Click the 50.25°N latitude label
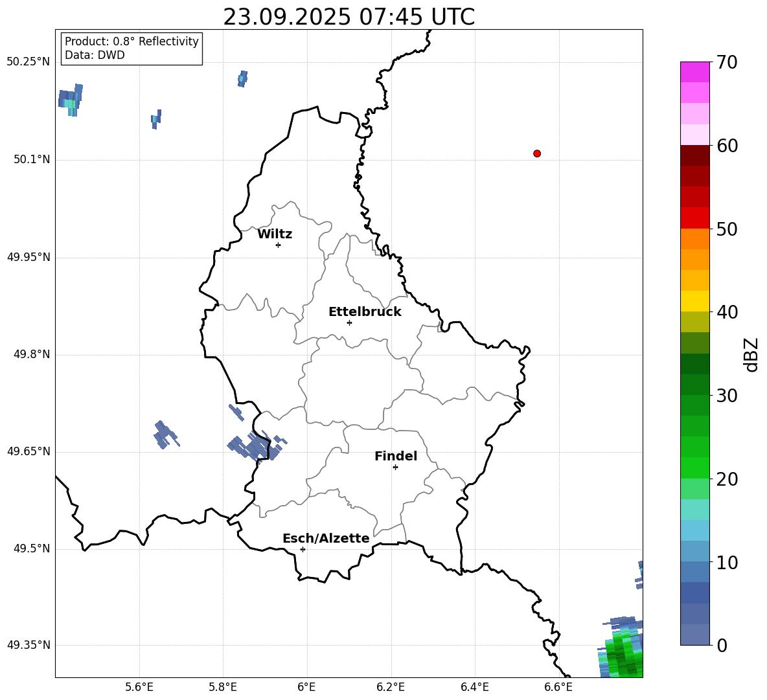767x700 pixels. point(29,62)
